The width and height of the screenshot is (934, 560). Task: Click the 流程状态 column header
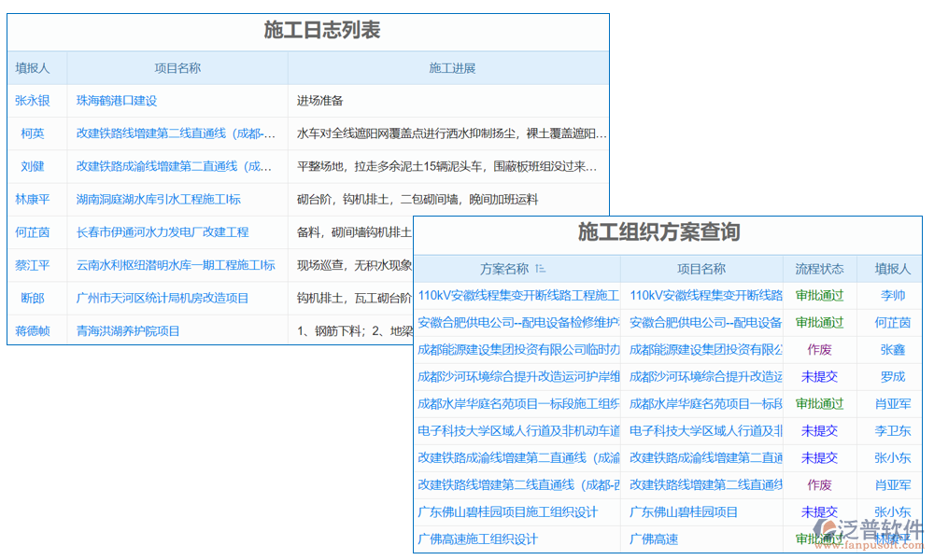pos(819,269)
